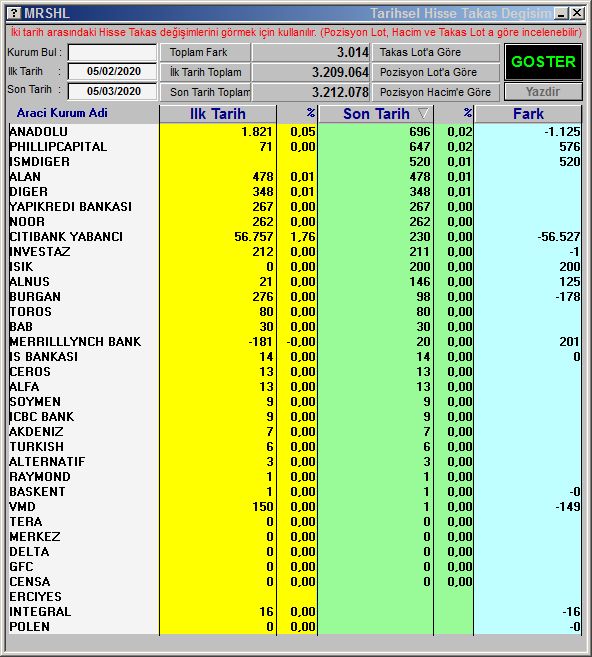Select the IS BANKASI row
Viewport: 592px width, 657px height.
tap(295, 357)
